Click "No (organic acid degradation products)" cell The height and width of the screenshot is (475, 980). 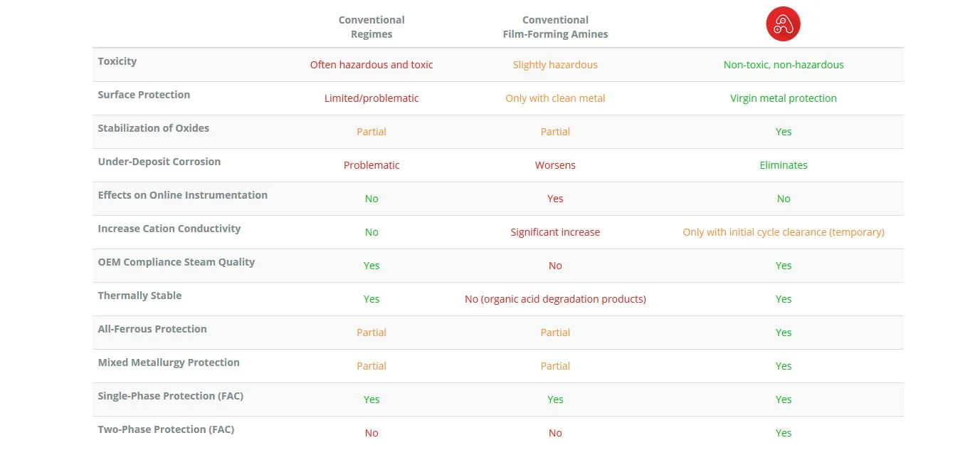pyautogui.click(x=555, y=299)
